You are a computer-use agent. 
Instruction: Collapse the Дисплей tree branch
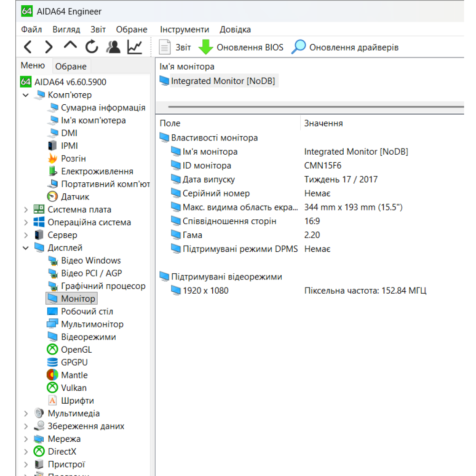click(26, 248)
